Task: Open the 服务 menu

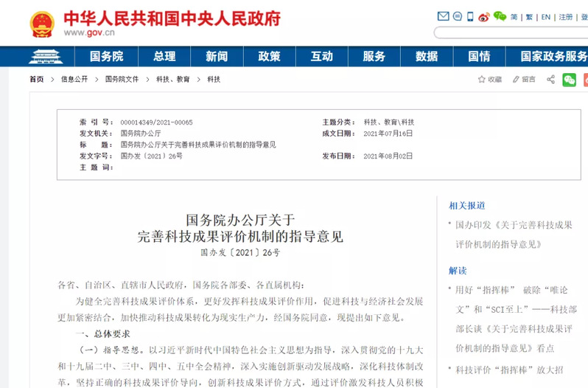Action: click(x=374, y=56)
